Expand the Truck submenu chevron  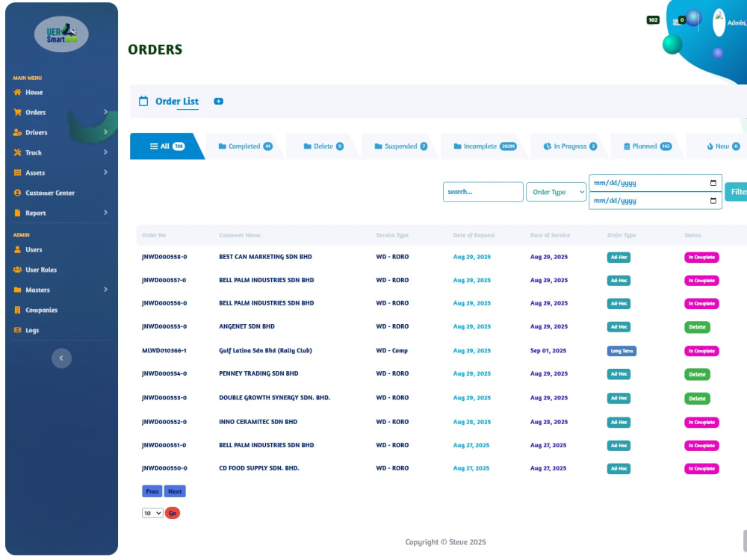tap(105, 152)
